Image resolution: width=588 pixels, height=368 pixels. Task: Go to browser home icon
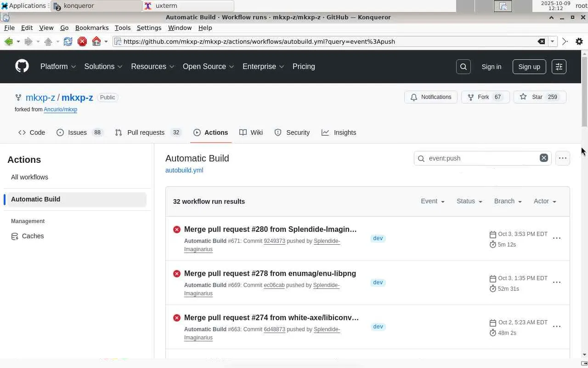[96, 41]
